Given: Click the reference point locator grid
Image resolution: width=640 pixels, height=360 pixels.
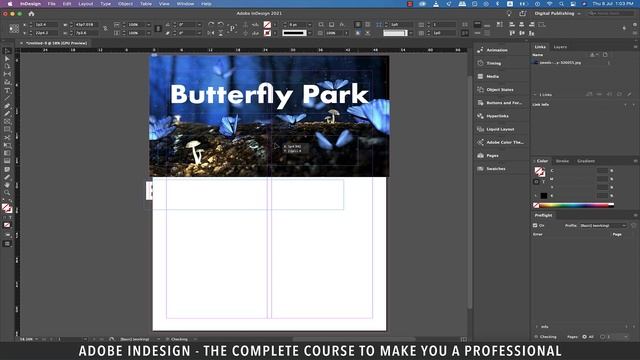Looking at the screenshot, I should 14,29.
